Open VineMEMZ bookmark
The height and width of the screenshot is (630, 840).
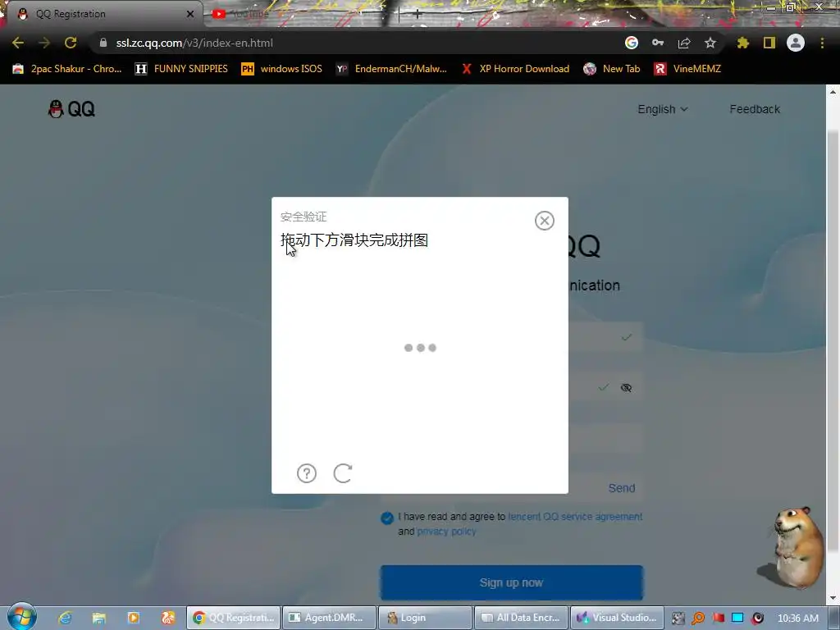click(x=687, y=69)
